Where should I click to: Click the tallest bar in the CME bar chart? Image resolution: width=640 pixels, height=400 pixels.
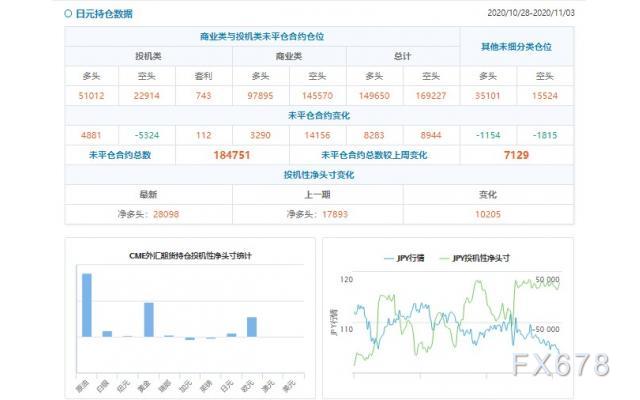(x=87, y=305)
